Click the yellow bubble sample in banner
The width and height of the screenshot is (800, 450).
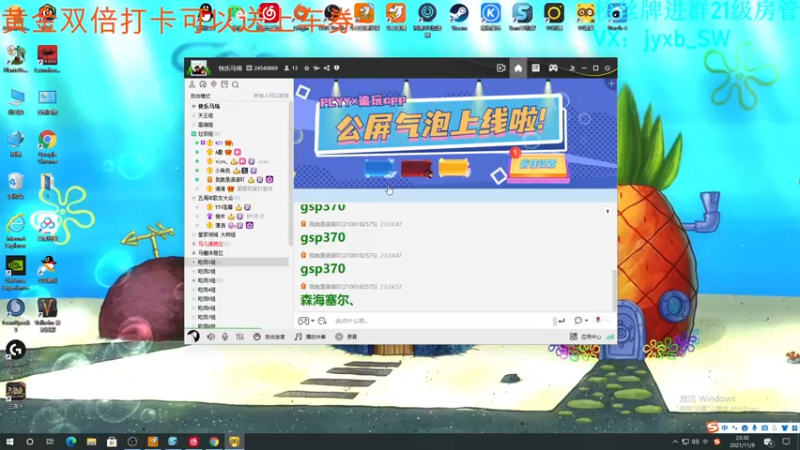(454, 168)
